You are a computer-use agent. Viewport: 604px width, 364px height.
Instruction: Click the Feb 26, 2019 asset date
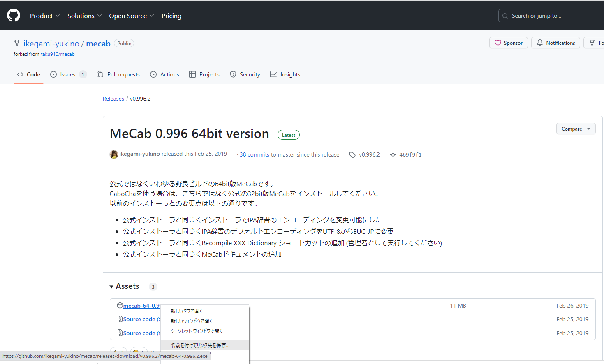click(x=572, y=306)
